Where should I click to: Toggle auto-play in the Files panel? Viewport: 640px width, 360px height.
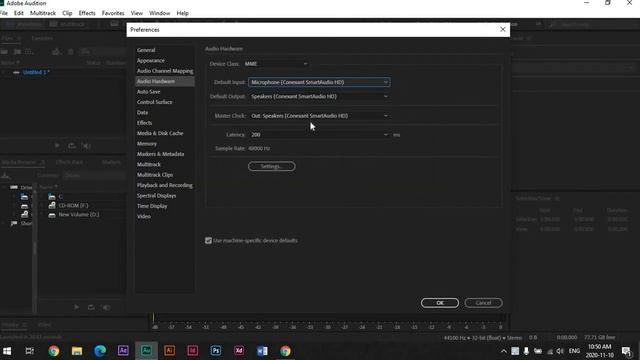tap(87, 146)
